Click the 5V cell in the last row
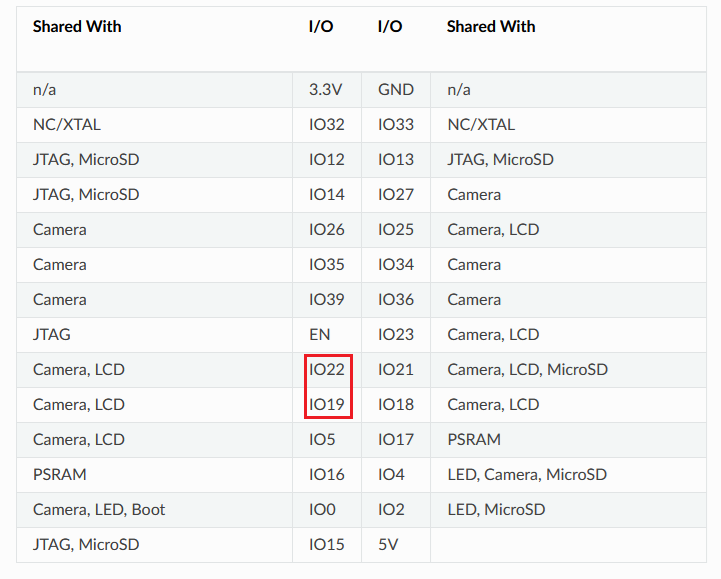721x579 pixels. pyautogui.click(x=389, y=545)
